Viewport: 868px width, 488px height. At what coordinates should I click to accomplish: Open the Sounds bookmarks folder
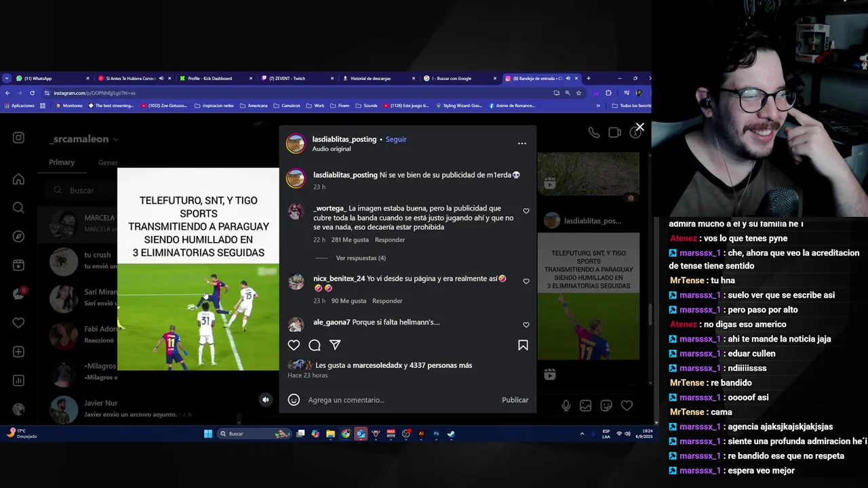point(366,106)
